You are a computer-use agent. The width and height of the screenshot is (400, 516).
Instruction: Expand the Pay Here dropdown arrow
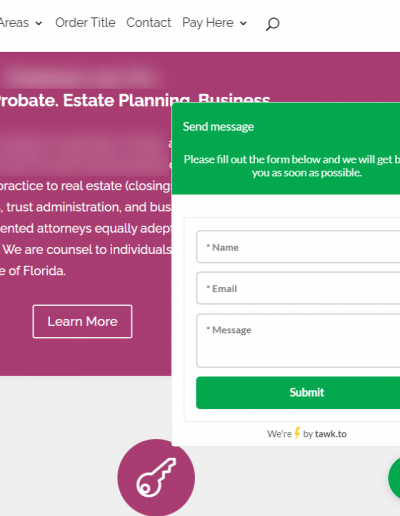pos(243,23)
